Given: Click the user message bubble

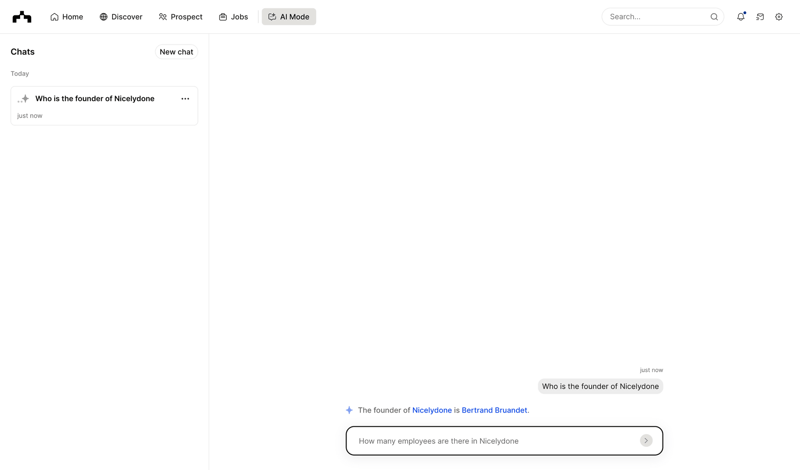Looking at the screenshot, I should pyautogui.click(x=600, y=386).
